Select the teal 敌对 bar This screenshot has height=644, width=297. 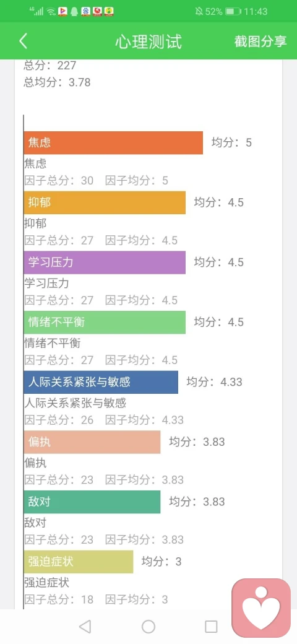click(92, 502)
